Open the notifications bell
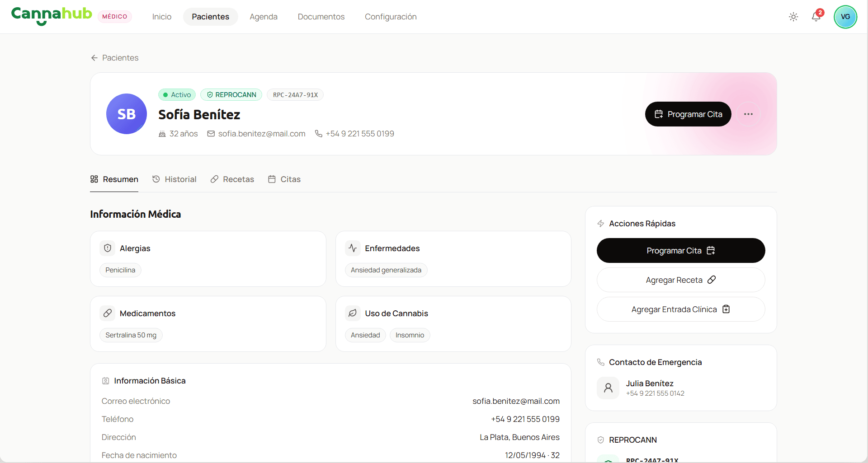 pos(816,17)
